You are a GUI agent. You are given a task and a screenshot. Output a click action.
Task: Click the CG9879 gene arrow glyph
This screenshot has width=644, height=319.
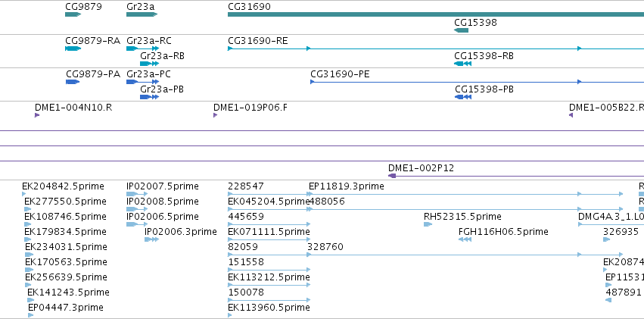[x=73, y=14]
